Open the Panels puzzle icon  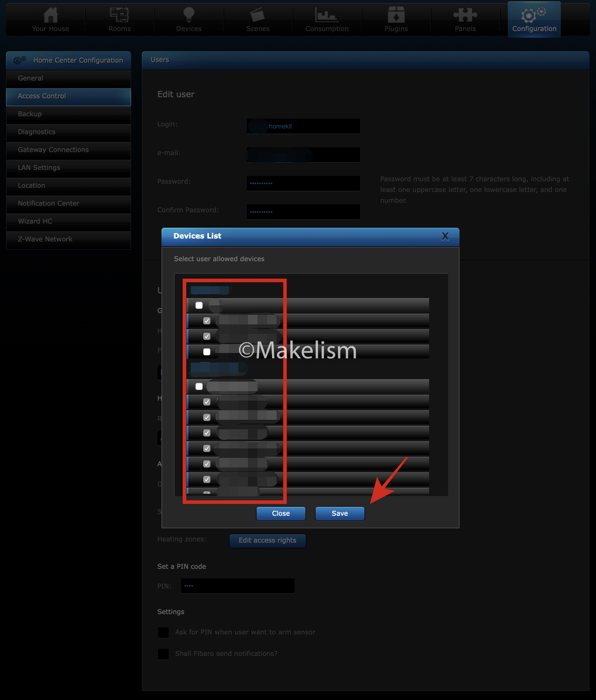tap(465, 15)
